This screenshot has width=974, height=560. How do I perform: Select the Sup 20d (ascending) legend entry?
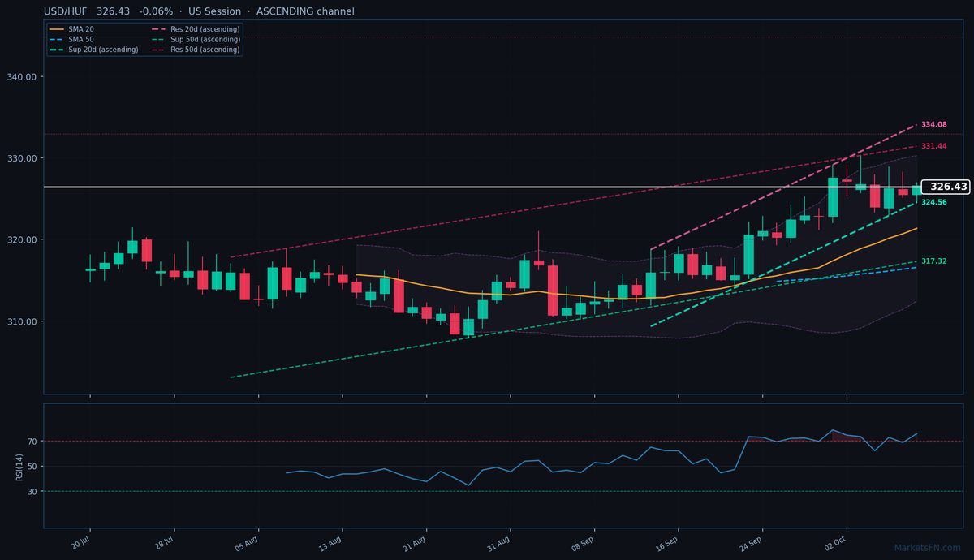point(93,50)
